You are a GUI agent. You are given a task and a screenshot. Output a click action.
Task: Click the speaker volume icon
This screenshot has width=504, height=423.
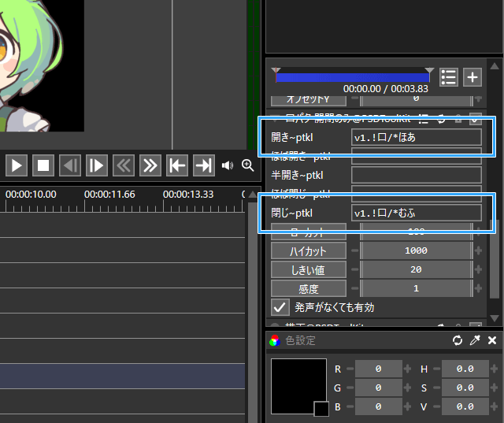(x=228, y=165)
